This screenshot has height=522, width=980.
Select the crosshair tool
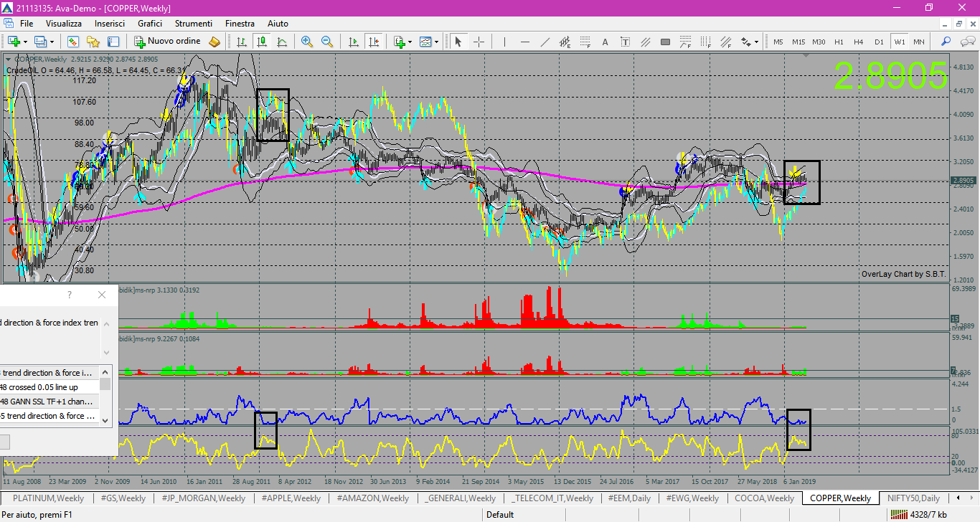(479, 42)
